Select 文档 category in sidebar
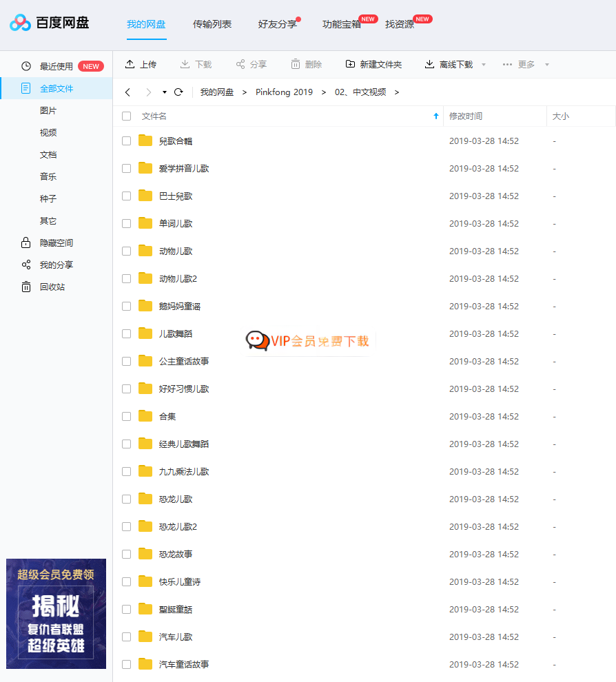The width and height of the screenshot is (616, 682). [x=48, y=155]
